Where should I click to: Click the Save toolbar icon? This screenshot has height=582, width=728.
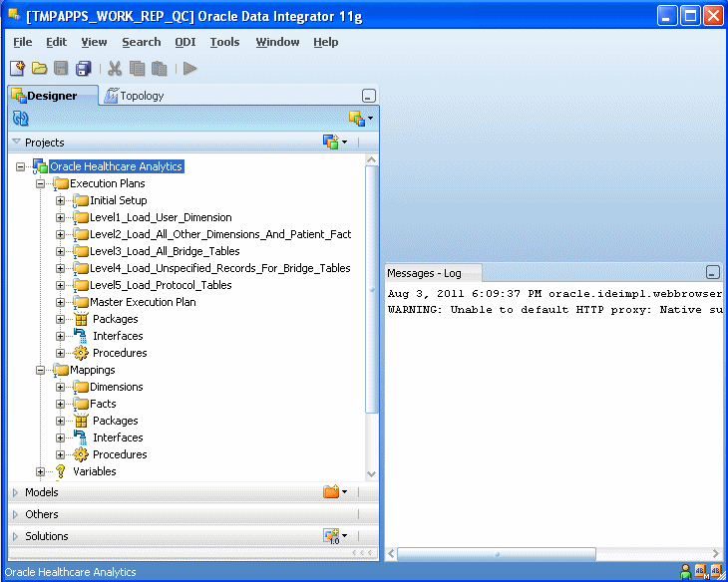[x=61, y=69]
